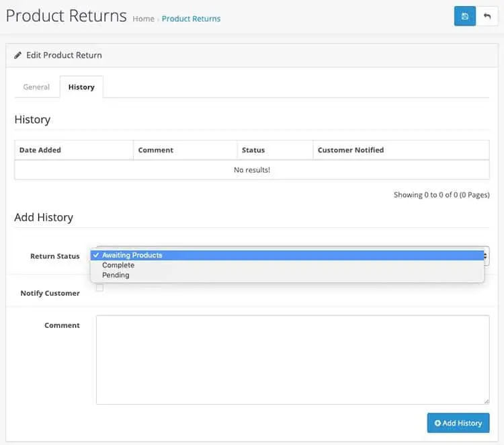Click the Product Returns page title
This screenshot has height=445, width=504.
point(67,15)
